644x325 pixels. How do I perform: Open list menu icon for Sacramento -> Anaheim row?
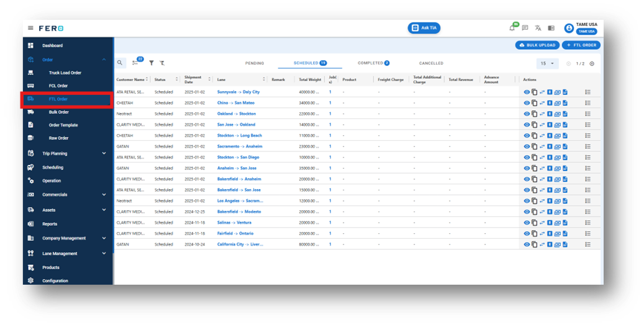[x=587, y=146]
